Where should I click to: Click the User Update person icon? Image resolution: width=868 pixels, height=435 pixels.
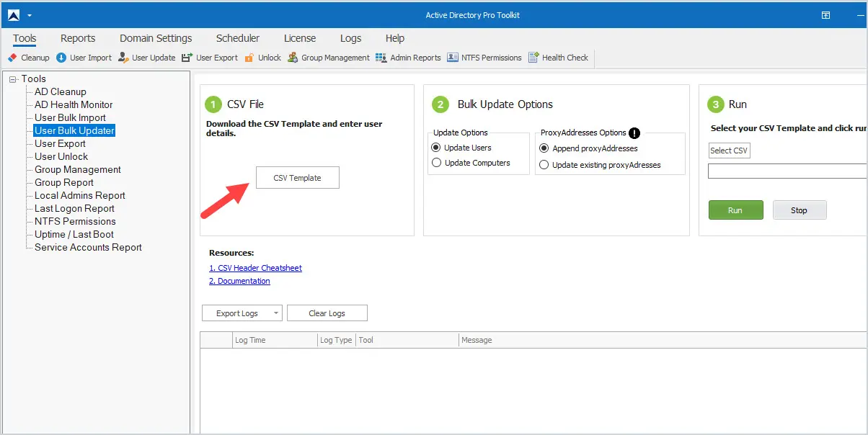123,58
